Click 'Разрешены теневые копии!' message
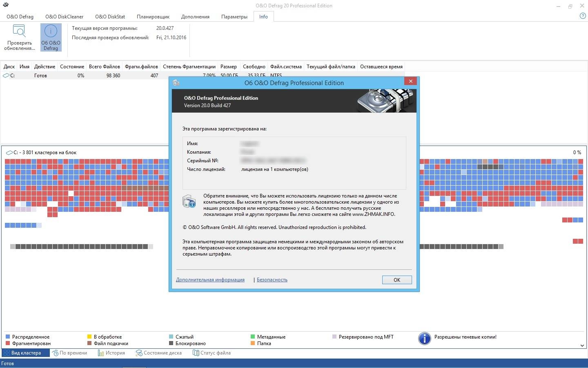The height and width of the screenshot is (368, 588). point(465,337)
